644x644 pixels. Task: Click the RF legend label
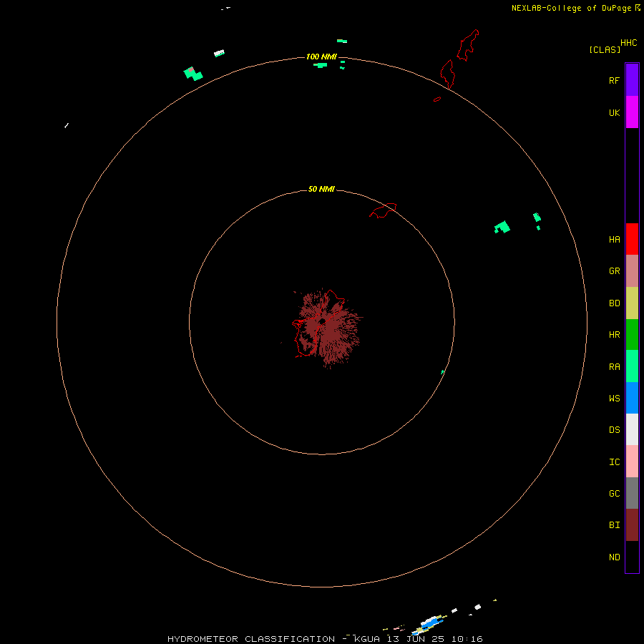tap(614, 81)
